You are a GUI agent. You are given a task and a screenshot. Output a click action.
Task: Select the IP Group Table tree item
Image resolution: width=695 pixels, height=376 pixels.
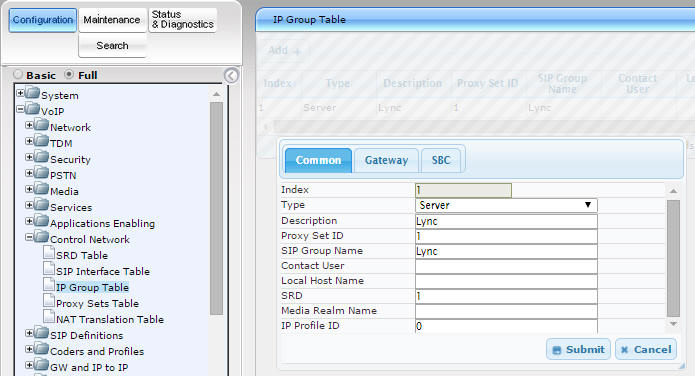[x=92, y=287]
